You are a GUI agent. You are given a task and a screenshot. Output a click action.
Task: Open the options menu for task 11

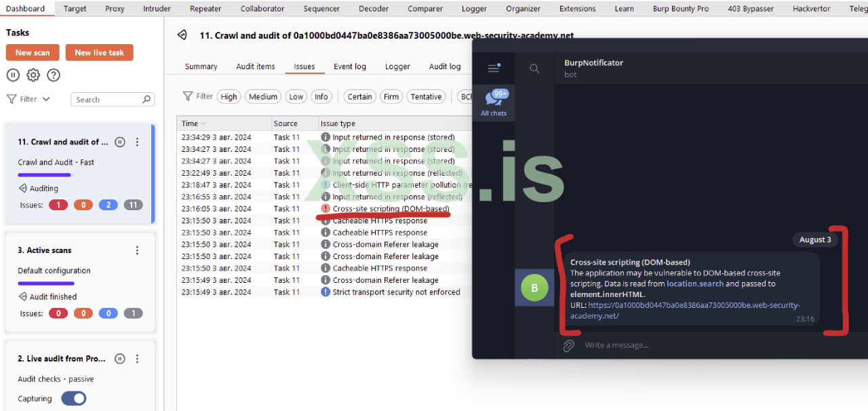[137, 142]
